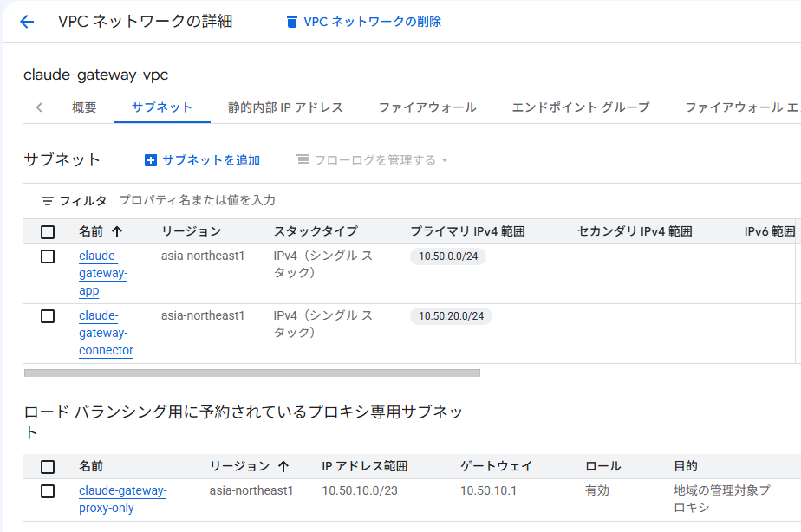Screen dimensions: 801x532
Task: Click the プライマリ IPv4 範囲 column header
Action: coord(467,231)
